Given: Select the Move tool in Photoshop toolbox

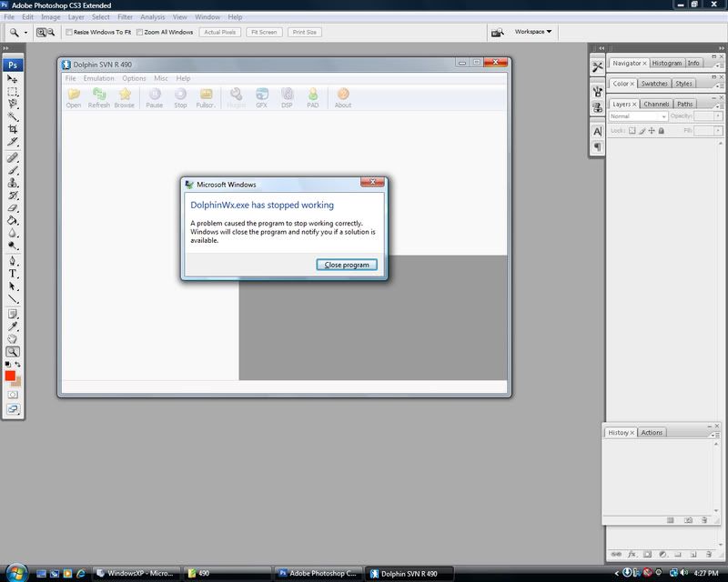Looking at the screenshot, I should (13, 79).
